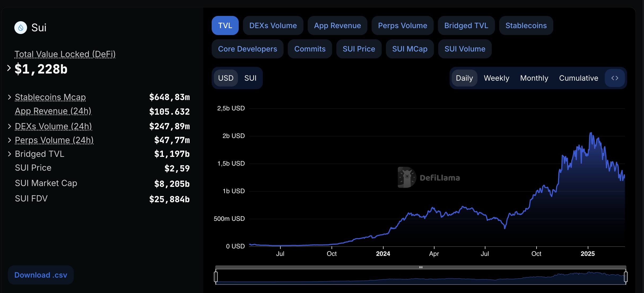Click the Perps Volume (24h) label
The image size is (644, 293).
54,140
